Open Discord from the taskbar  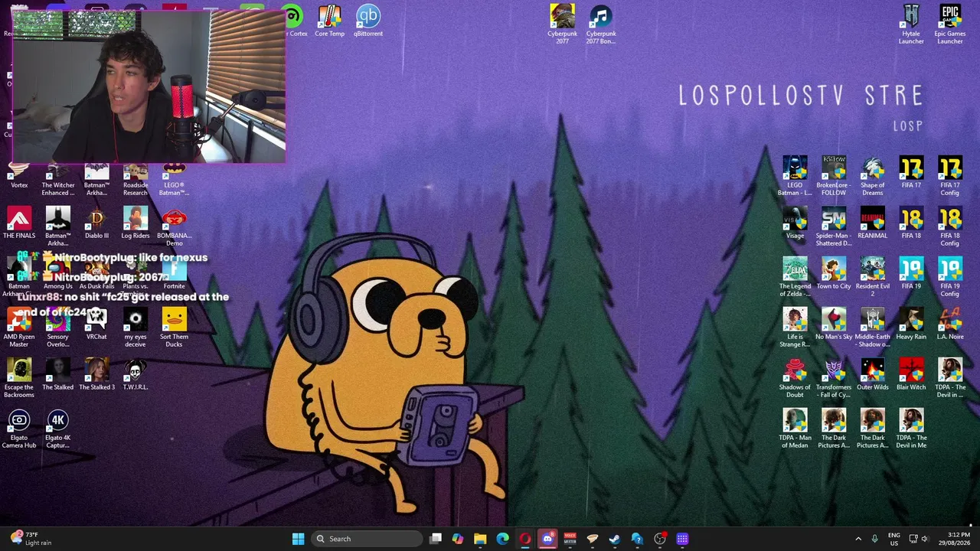tap(547, 539)
